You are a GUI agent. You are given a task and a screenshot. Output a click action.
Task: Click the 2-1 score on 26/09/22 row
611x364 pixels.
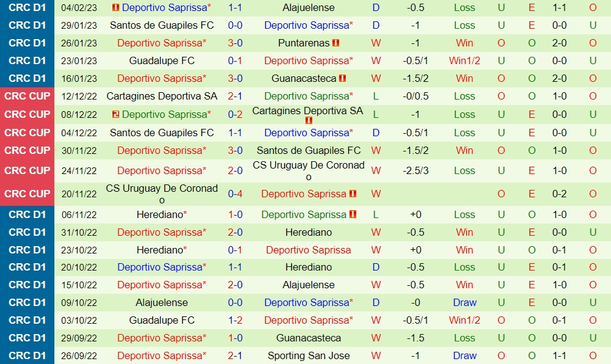(235, 355)
